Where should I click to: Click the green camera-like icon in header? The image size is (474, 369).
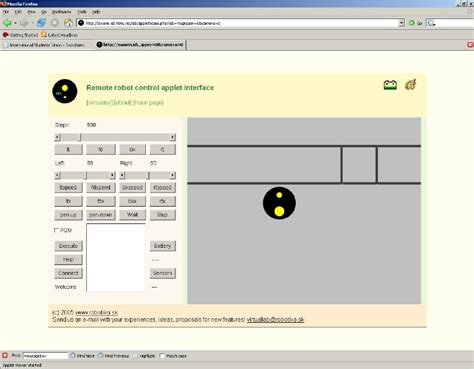coord(390,85)
